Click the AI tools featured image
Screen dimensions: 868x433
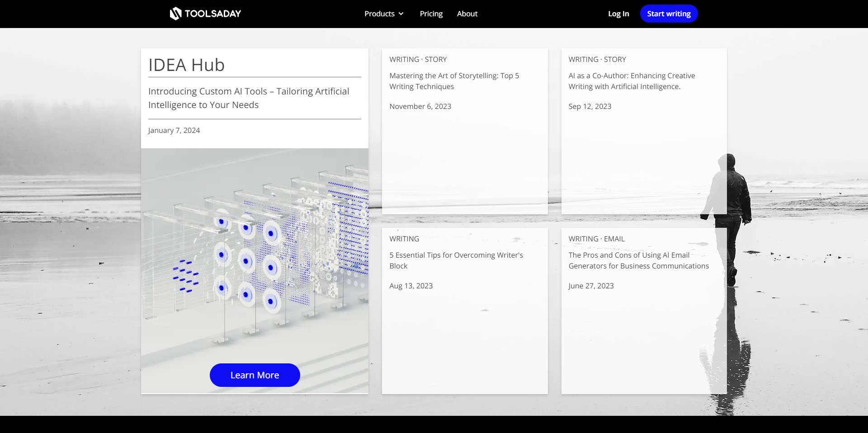pyautogui.click(x=255, y=253)
